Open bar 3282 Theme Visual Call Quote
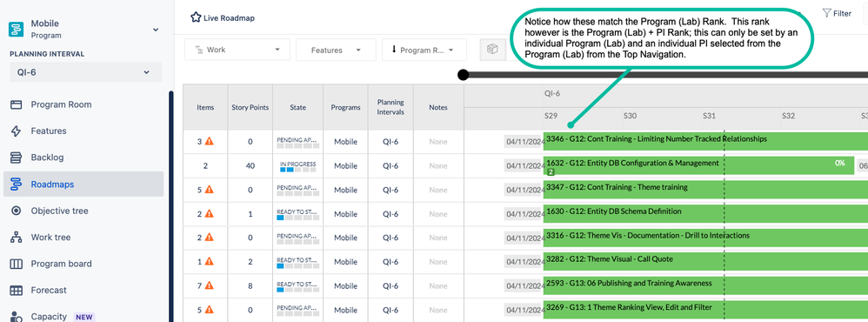The width and height of the screenshot is (868, 322). pos(706,261)
